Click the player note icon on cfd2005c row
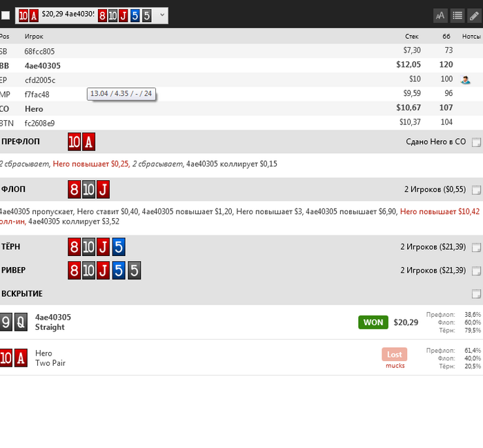 [x=465, y=80]
